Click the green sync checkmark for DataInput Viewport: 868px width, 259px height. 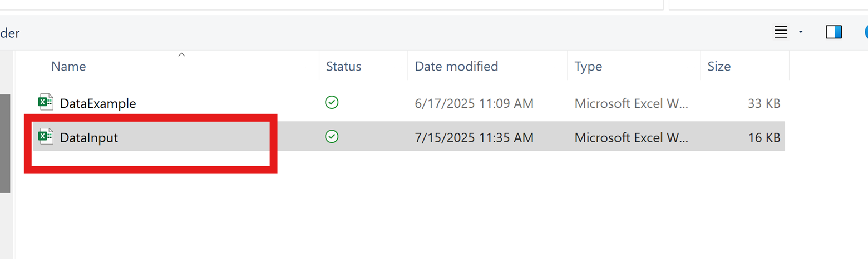click(x=332, y=136)
